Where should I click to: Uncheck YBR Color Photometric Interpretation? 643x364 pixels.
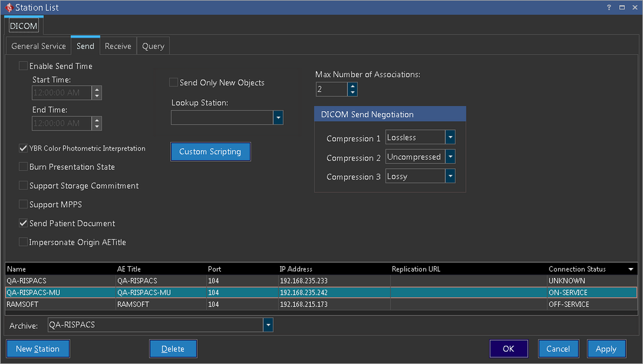[24, 149]
